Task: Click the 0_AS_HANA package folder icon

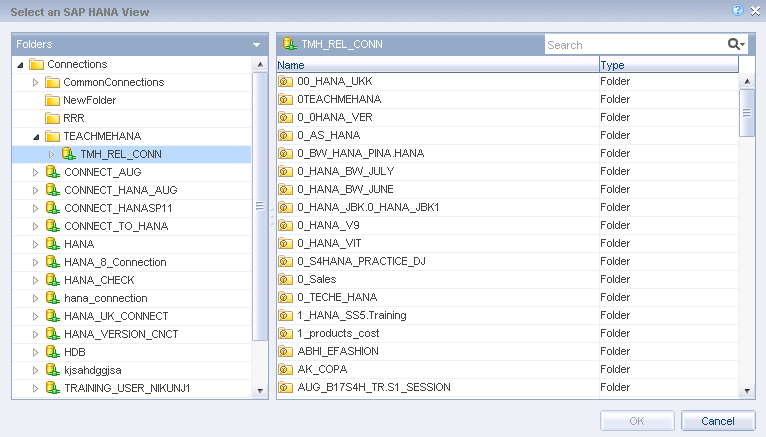Action: pyautogui.click(x=285, y=135)
